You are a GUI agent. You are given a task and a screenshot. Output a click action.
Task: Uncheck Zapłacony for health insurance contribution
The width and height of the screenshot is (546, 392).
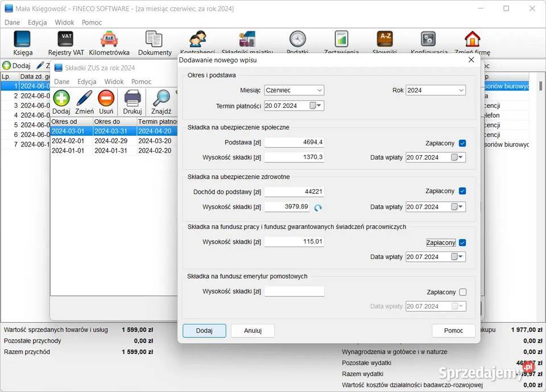point(462,191)
